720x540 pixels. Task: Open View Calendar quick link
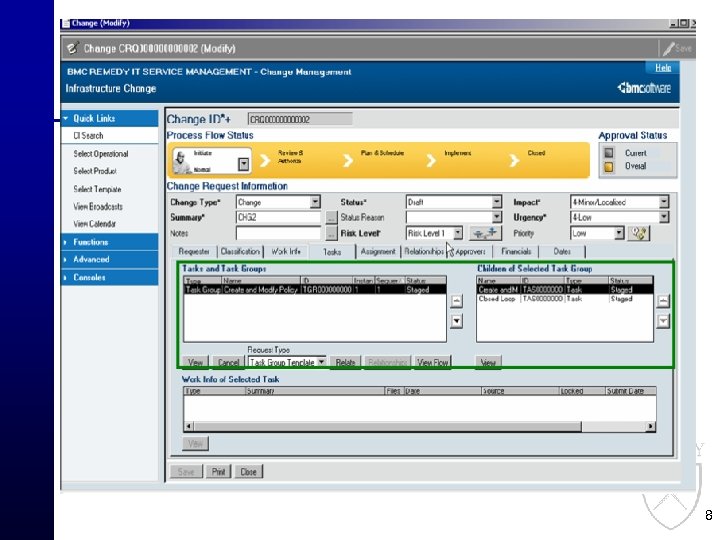coord(94,224)
